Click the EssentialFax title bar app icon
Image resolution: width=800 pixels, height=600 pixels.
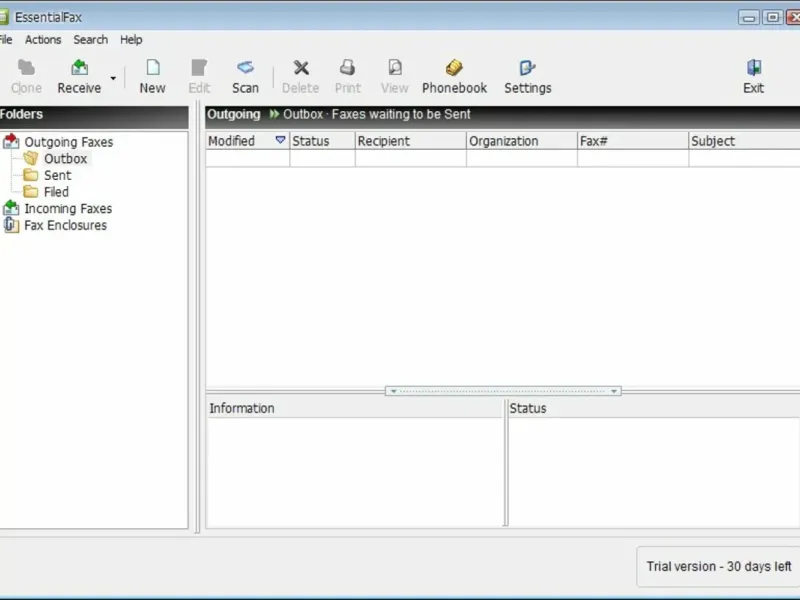click(4, 17)
